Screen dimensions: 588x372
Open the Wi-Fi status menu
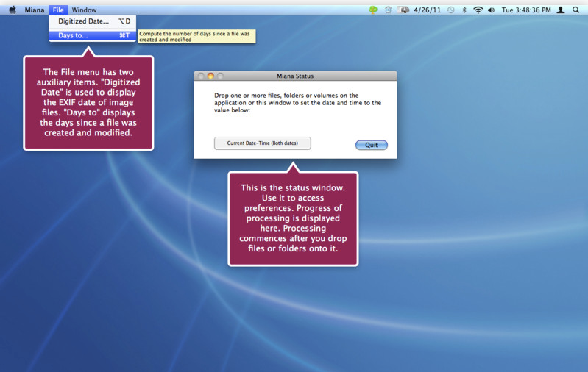click(x=478, y=10)
